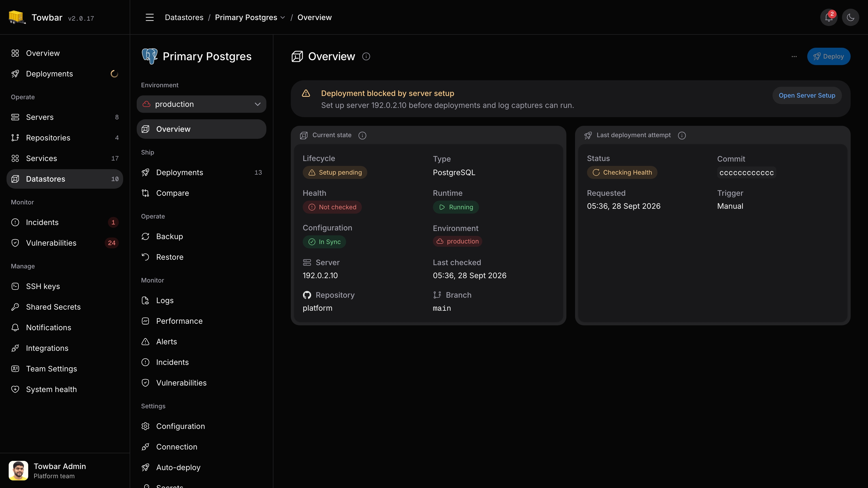The width and height of the screenshot is (868, 488).
Task: Open the notifications bell with badge 2
Action: [x=829, y=17]
